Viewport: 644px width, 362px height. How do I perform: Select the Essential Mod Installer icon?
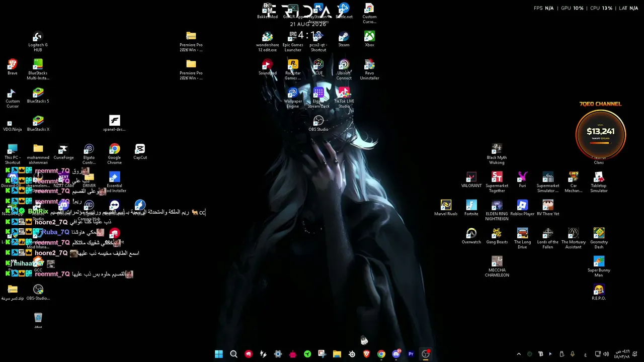114,183
